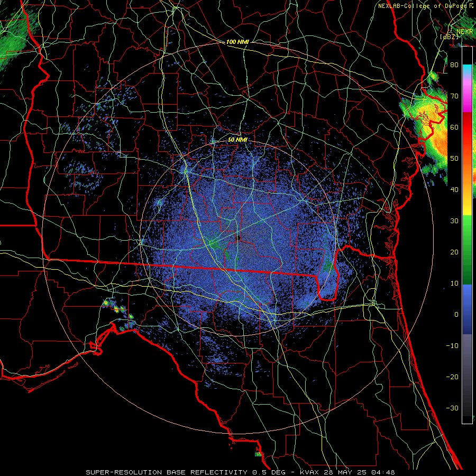Click the 80 dBZ scale label

tap(454, 65)
